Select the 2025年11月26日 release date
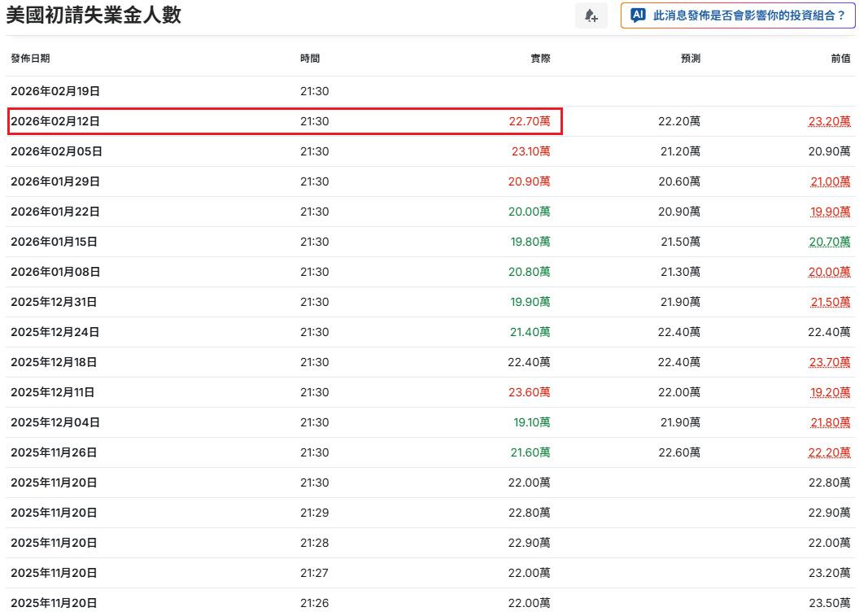The image size is (868, 616). point(54,452)
